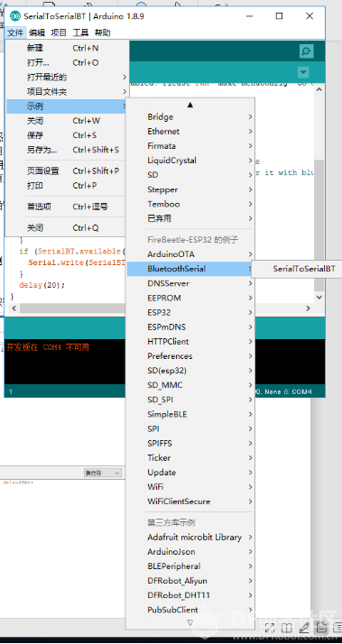
Task: Open the 换行符 dropdown in background window
Action: [x=103, y=473]
